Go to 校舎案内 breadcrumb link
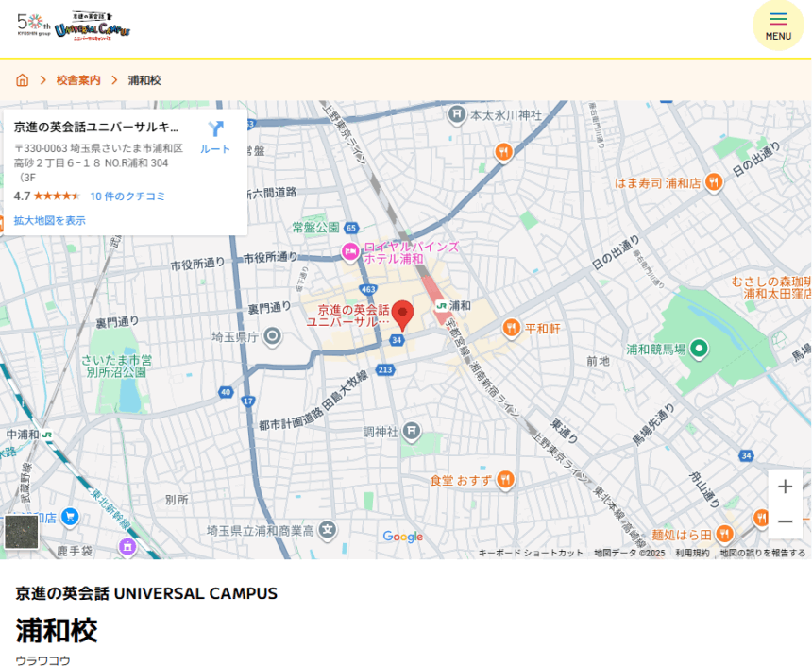This screenshot has height=666, width=812. tap(78, 80)
